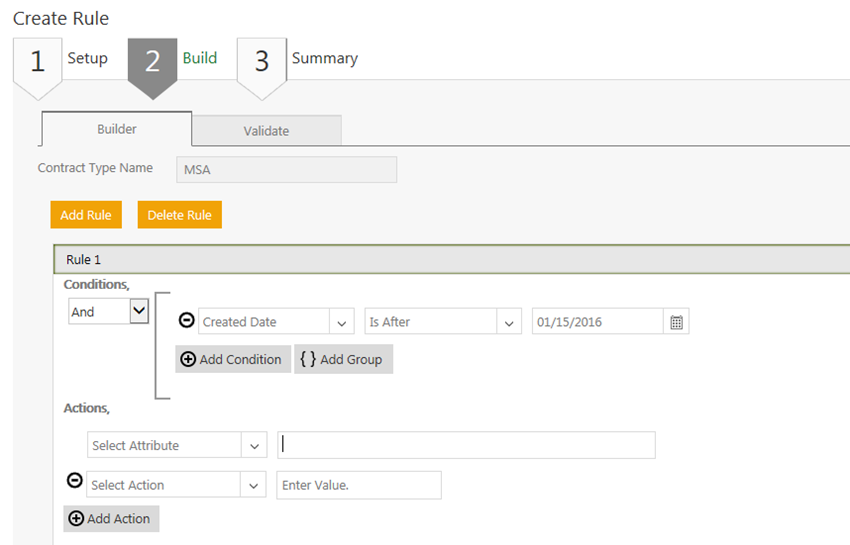
Task: Select step 2 Build in the wizard
Action: point(173,60)
